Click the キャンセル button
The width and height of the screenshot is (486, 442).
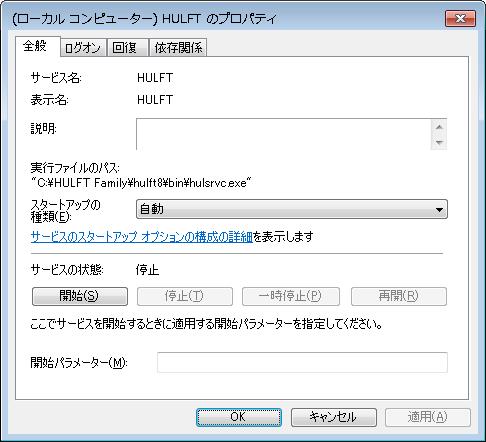pyautogui.click(x=334, y=417)
